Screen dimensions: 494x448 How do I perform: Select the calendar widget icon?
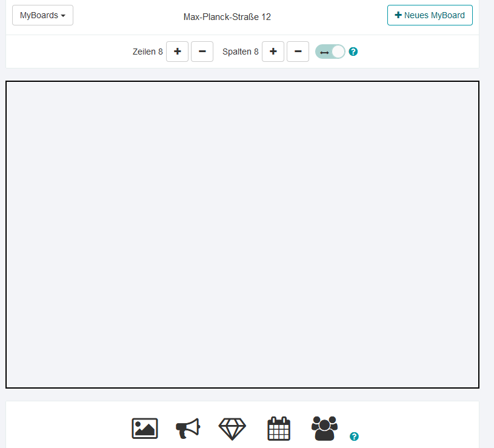point(279,429)
